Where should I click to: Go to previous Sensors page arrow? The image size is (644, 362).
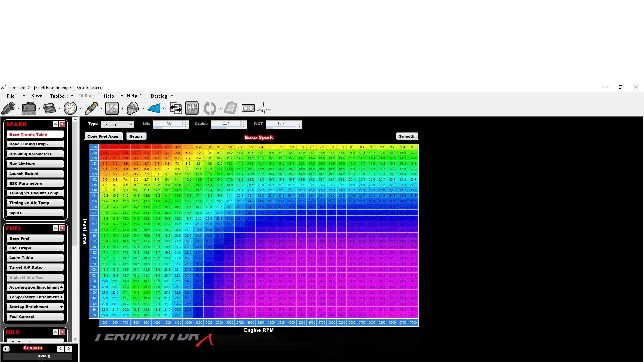tap(60, 349)
